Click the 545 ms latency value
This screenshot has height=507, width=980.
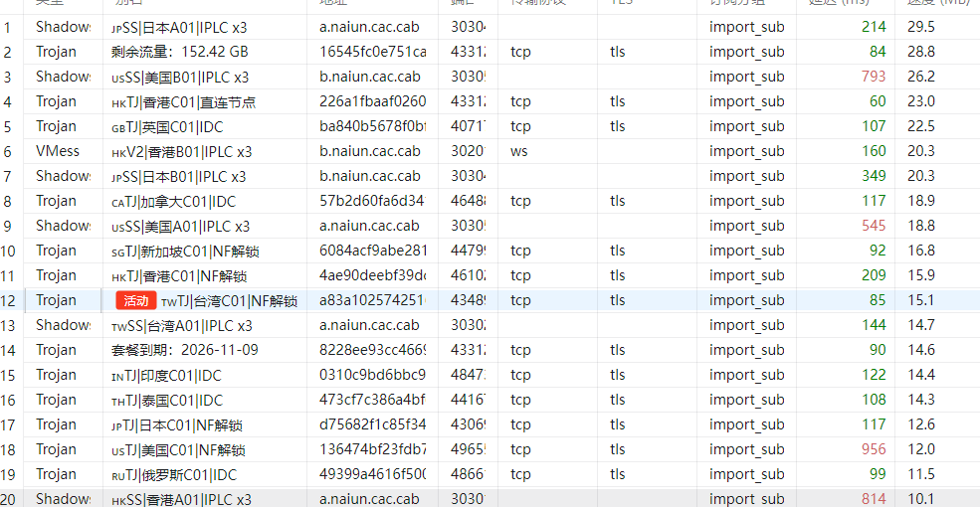click(873, 226)
